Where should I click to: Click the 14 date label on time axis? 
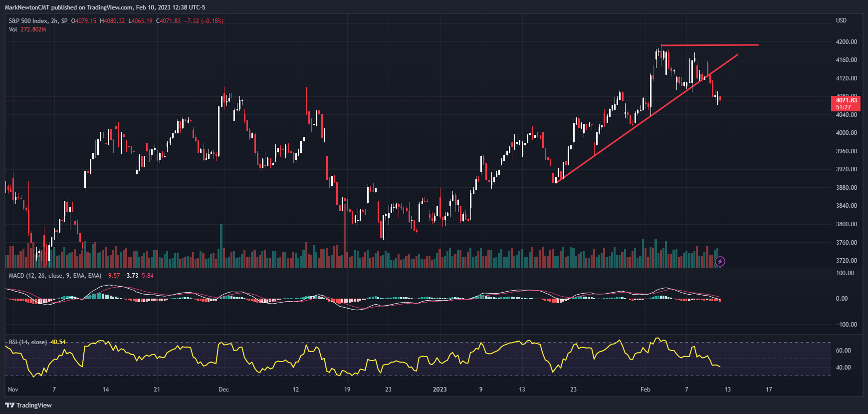tap(106, 390)
